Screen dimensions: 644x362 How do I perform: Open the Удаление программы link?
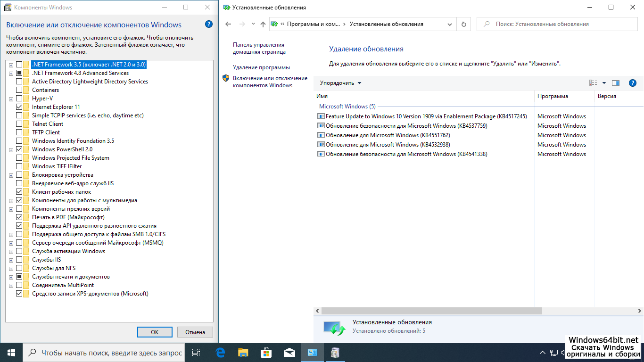coord(261,67)
